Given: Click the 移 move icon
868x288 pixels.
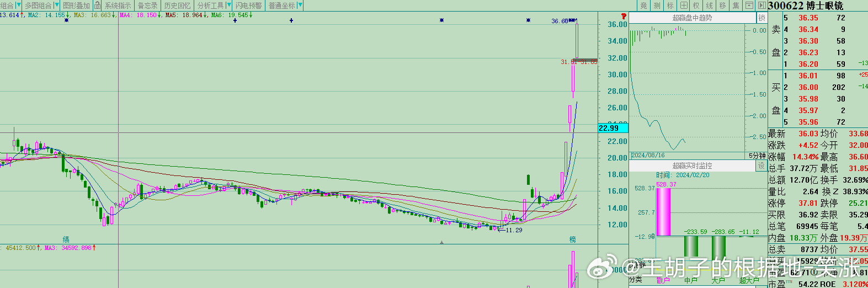Looking at the screenshot, I should 722,6.
